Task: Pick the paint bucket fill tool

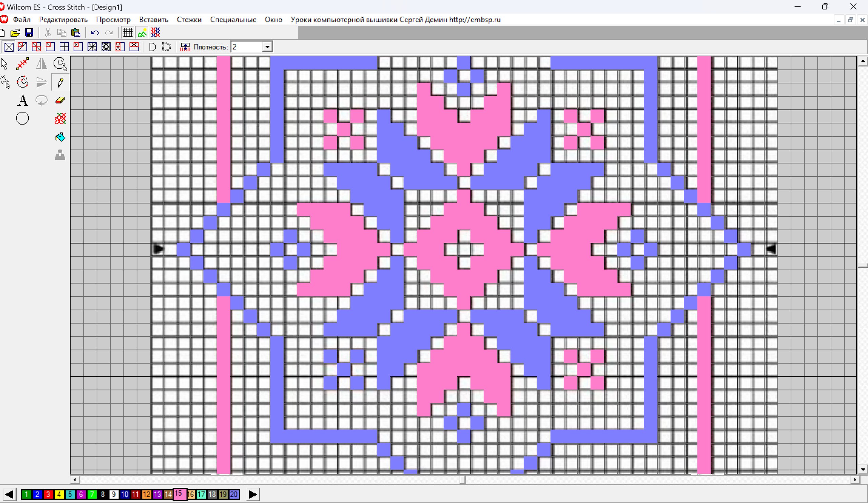Action: [x=60, y=137]
